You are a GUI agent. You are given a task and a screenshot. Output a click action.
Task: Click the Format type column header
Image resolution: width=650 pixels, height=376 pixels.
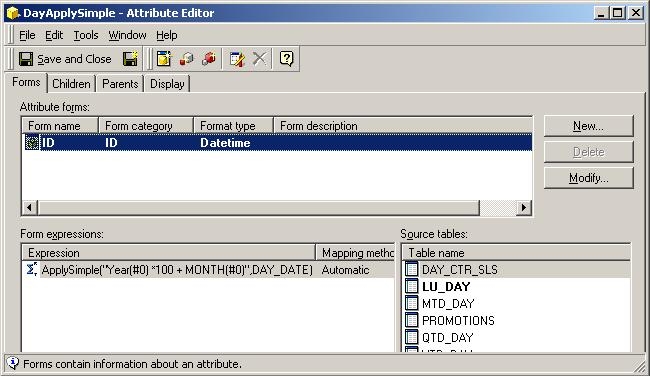click(233, 126)
